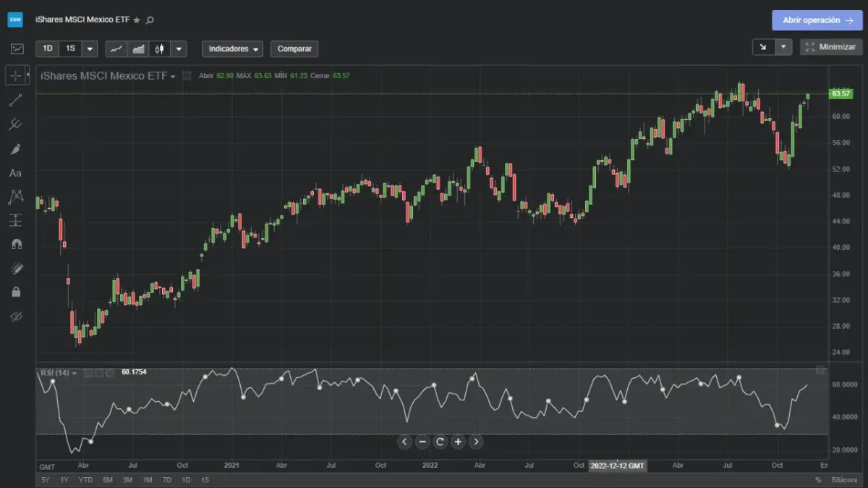Viewport: 868px width, 488px height.
Task: Add iShares MSCI Mexico ETF to favorites star
Action: coord(137,20)
